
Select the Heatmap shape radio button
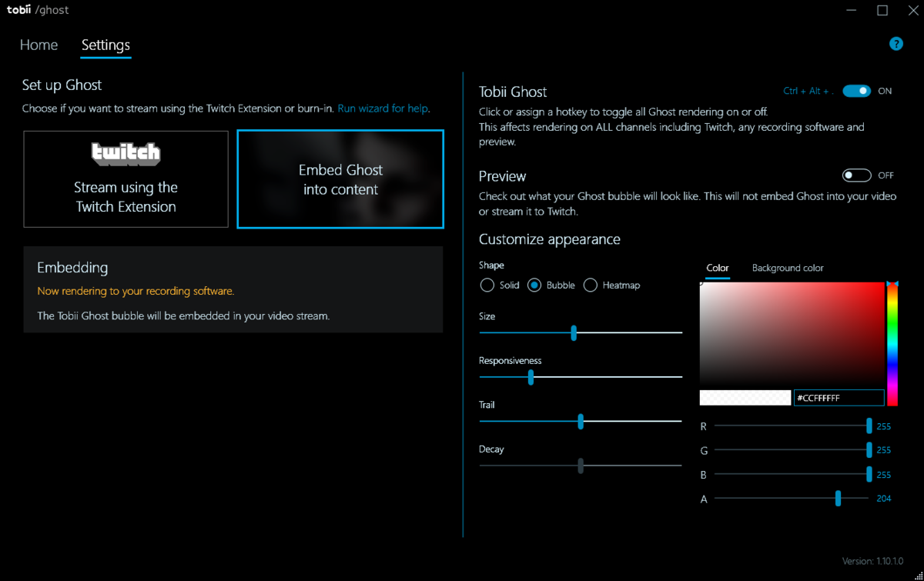point(591,285)
